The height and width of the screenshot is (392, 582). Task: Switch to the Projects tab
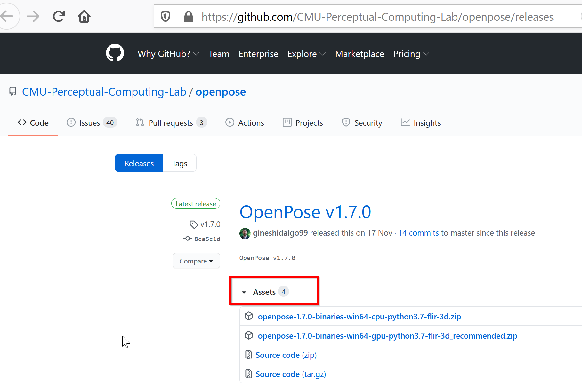click(303, 123)
